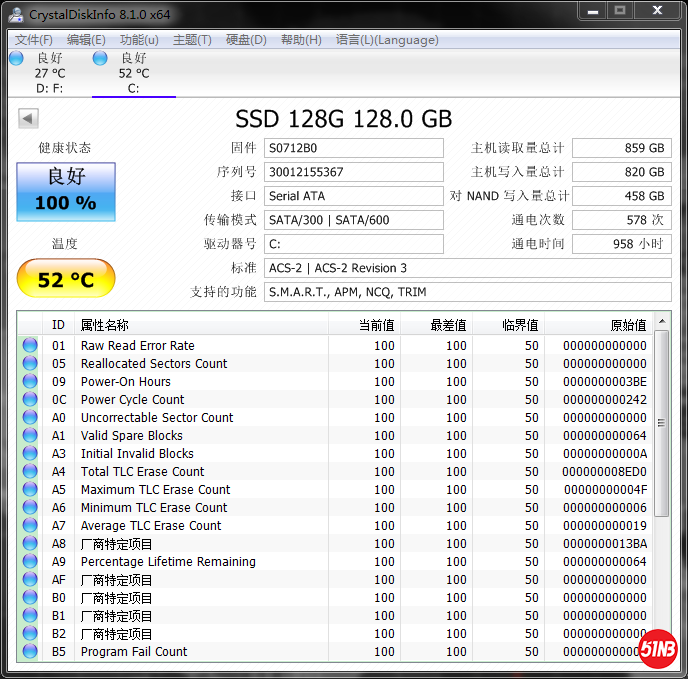This screenshot has width=688, height=679.
Task: Select the Percentage Lifetime Remaining row
Action: click(x=168, y=562)
